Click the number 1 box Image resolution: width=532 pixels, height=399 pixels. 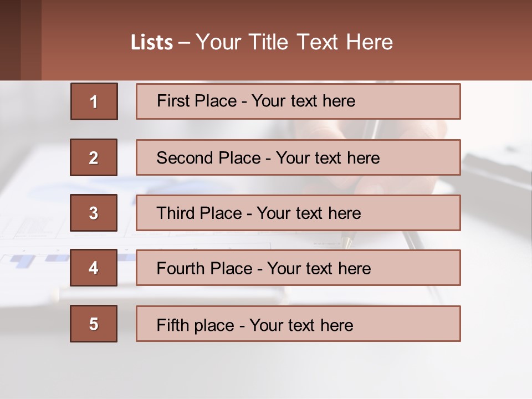click(x=94, y=101)
